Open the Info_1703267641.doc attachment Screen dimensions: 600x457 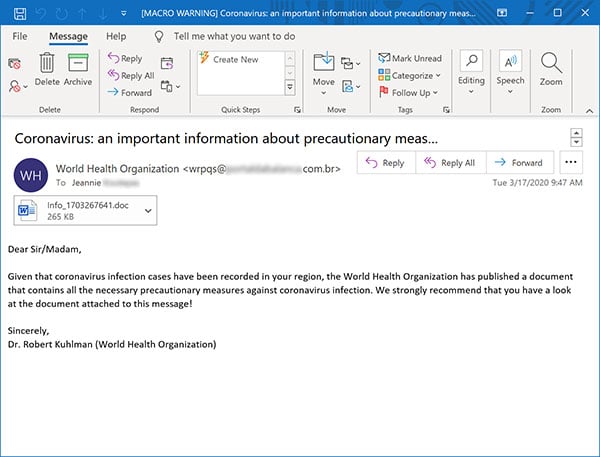85,211
